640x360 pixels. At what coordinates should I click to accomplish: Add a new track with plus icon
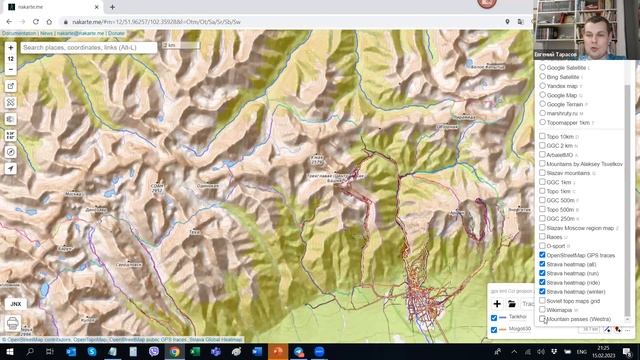click(497, 304)
